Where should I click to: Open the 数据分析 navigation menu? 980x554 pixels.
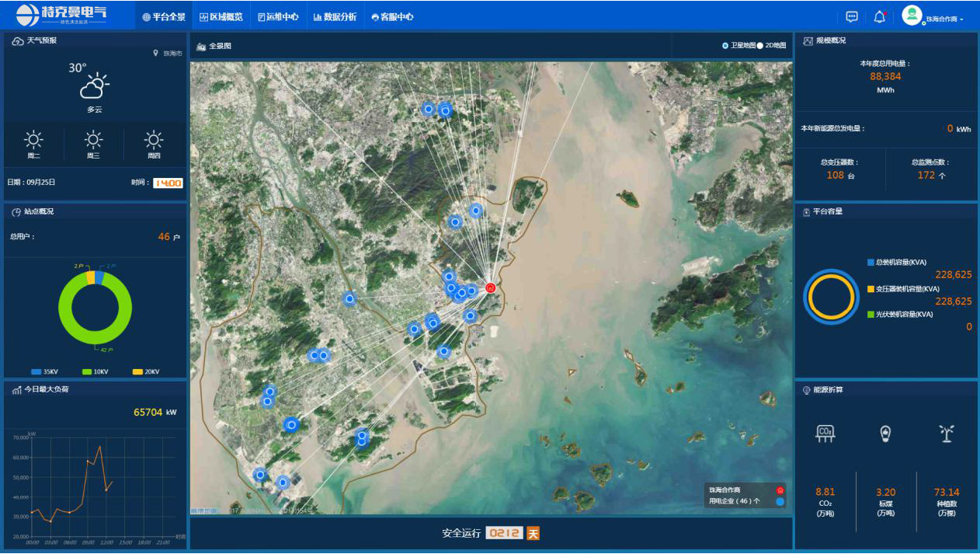[x=335, y=16]
